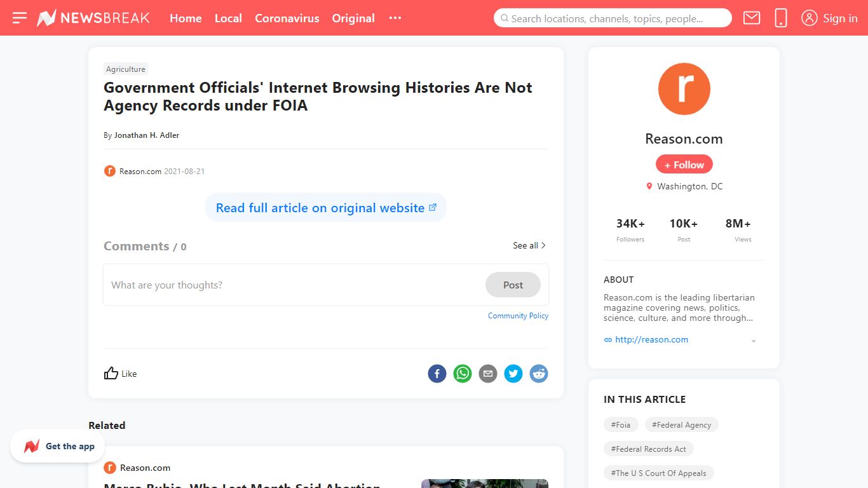Click Sign in

pyautogui.click(x=840, y=18)
